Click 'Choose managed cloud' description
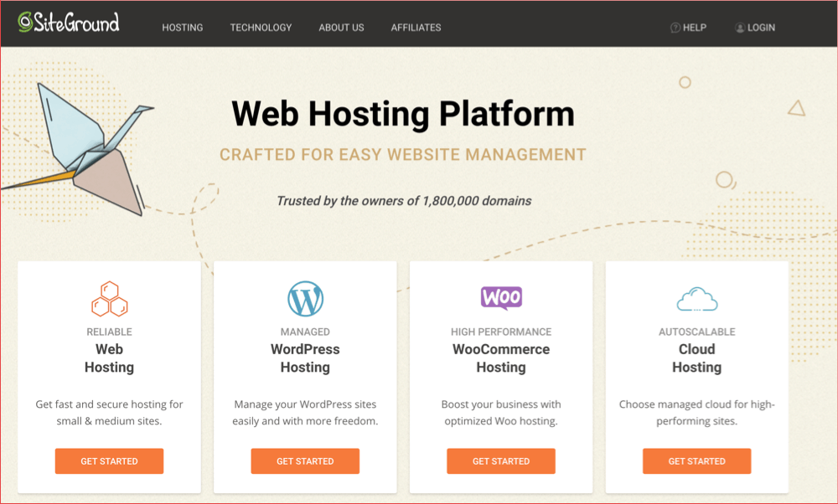 click(697, 413)
